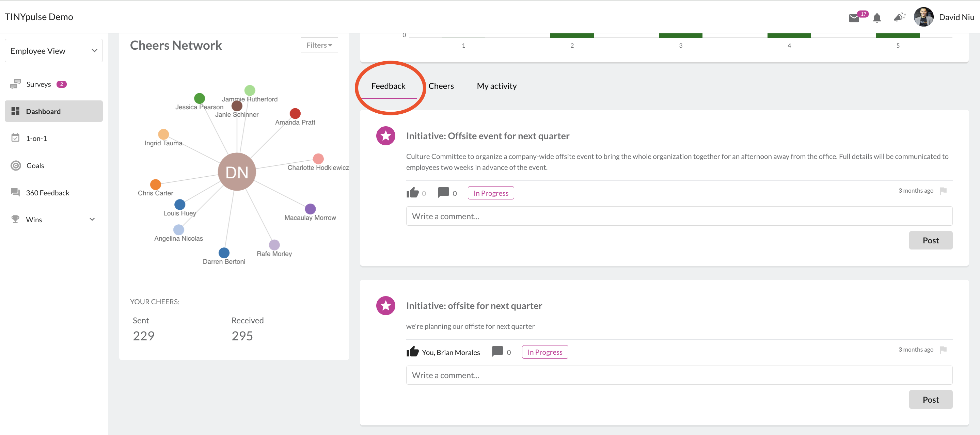Click the party popper cheers icon
980x435 pixels.
pos(900,17)
